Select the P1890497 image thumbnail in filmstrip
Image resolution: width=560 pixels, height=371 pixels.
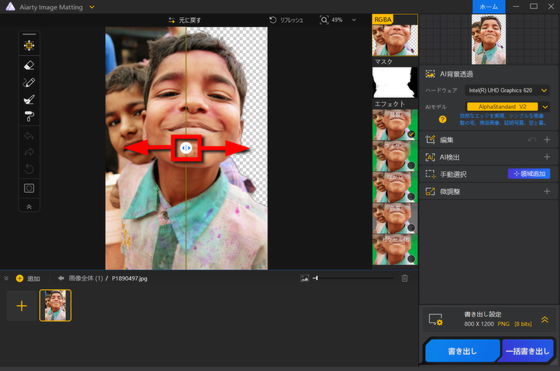click(55, 306)
